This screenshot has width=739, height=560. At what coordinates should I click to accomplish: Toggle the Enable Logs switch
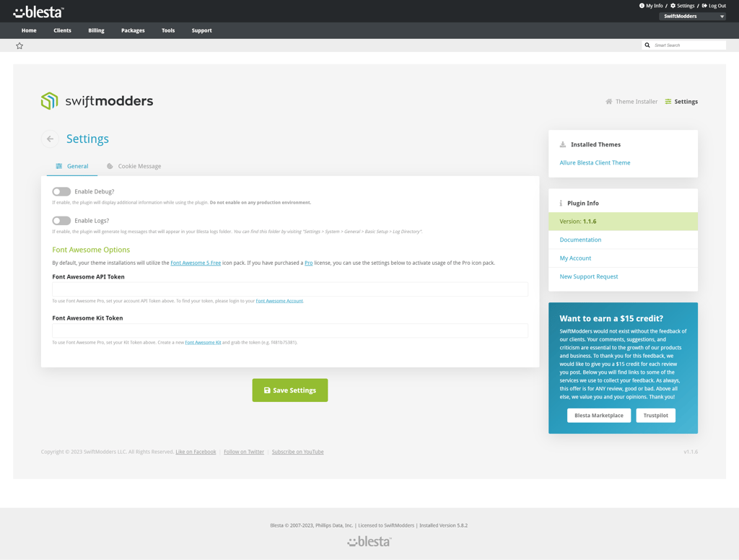tap(61, 221)
